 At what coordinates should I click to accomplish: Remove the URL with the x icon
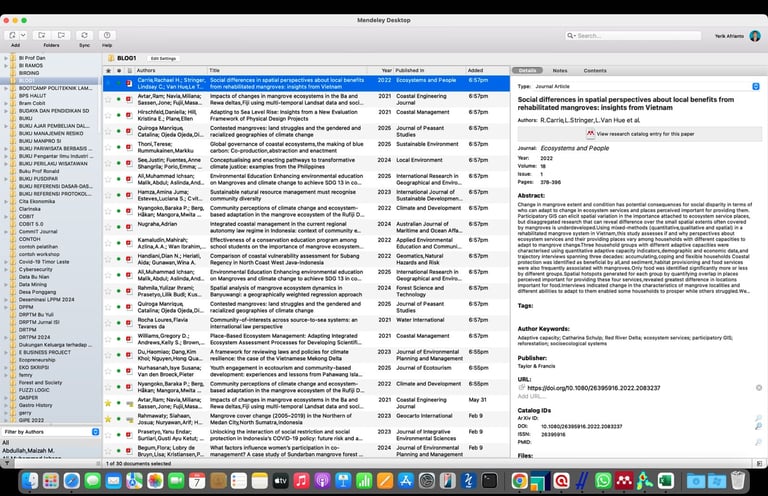click(x=759, y=388)
